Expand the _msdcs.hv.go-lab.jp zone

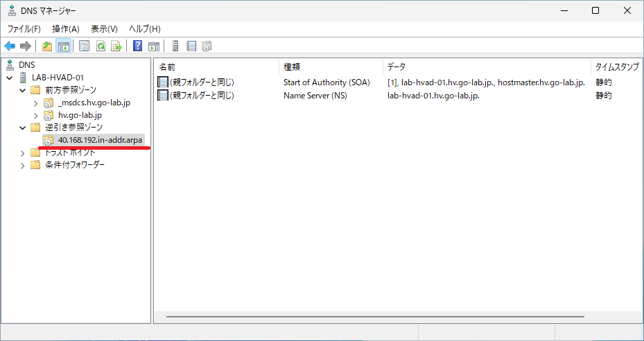tap(36, 103)
